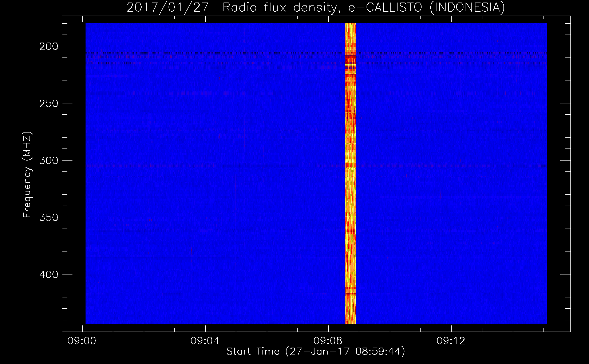
Task: Click the 09:04 time tick label
Action: click(x=205, y=341)
